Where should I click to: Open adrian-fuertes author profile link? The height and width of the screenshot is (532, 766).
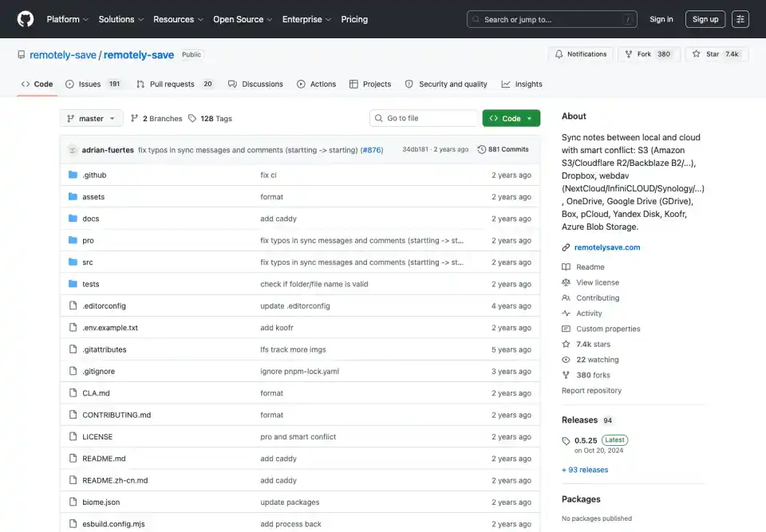tap(108, 150)
